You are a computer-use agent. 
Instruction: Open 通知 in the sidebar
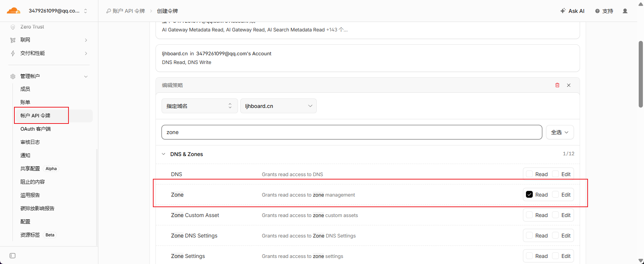pyautogui.click(x=25, y=155)
